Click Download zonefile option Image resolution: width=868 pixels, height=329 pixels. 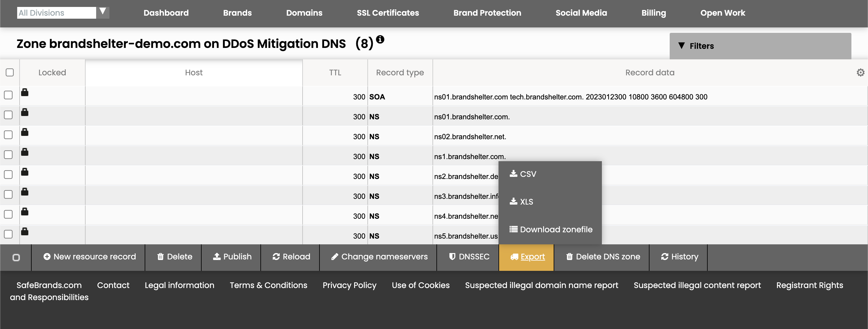[x=550, y=229]
